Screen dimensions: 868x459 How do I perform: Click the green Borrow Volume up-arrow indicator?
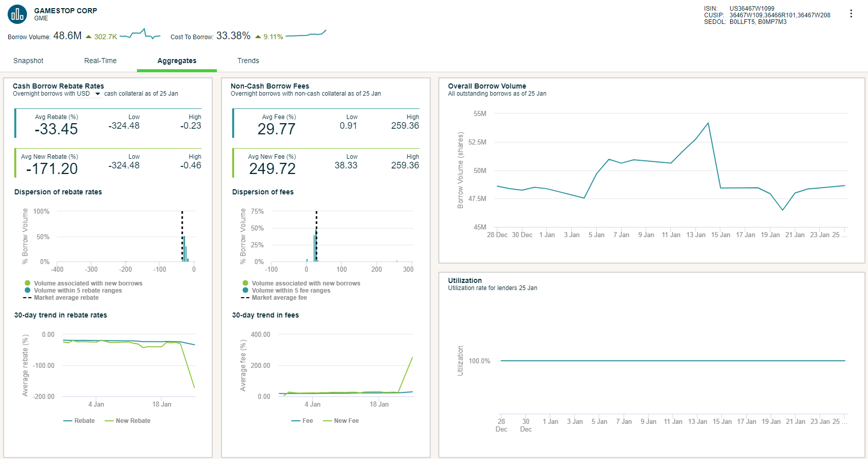89,37
